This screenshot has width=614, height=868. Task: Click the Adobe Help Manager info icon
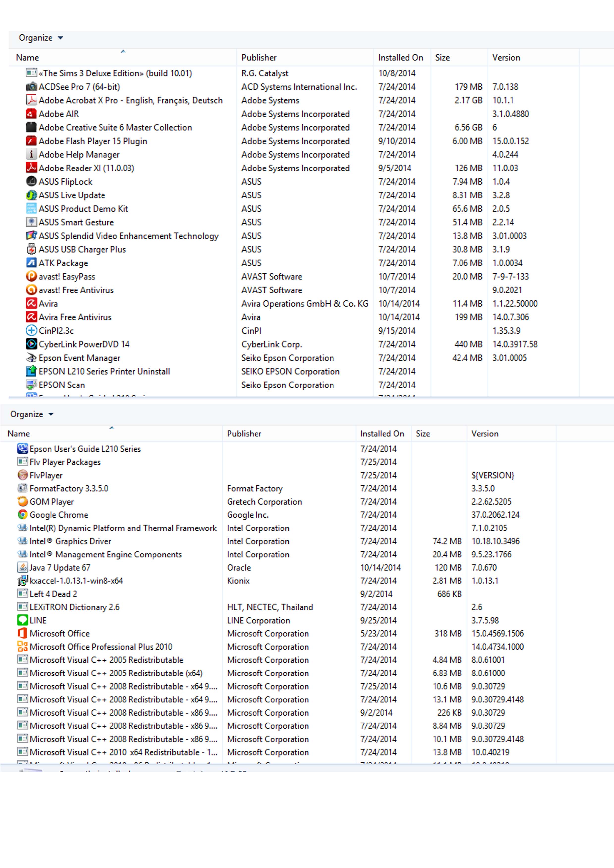tap(31, 154)
